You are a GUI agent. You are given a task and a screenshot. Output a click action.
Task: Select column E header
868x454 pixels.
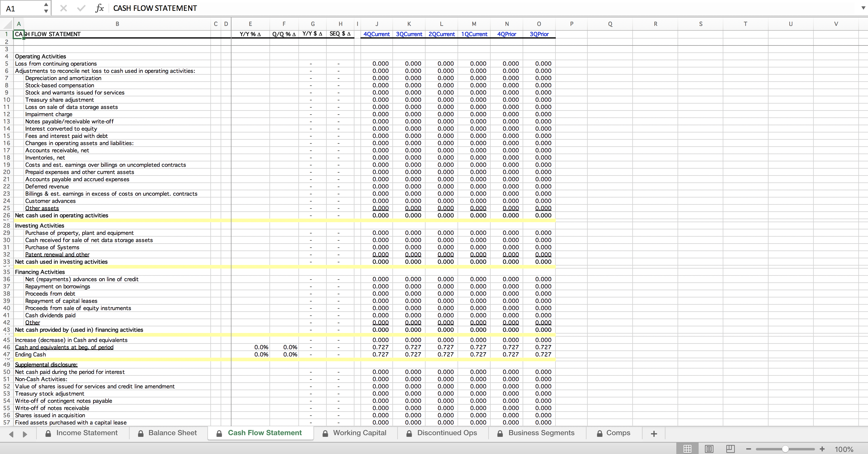tap(250, 24)
